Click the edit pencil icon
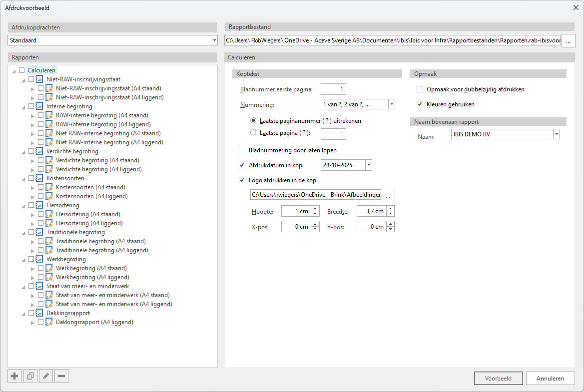Image resolution: width=584 pixels, height=392 pixels. click(x=45, y=376)
